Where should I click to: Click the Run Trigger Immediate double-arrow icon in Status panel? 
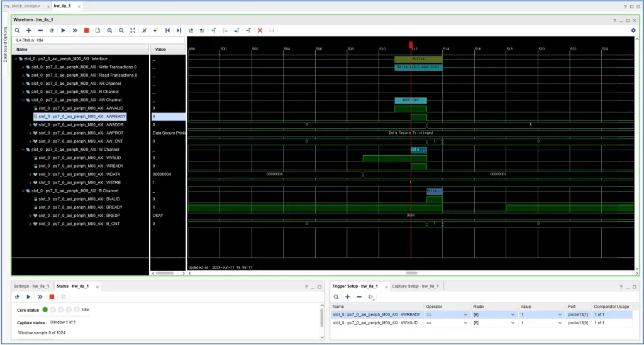click(40, 297)
